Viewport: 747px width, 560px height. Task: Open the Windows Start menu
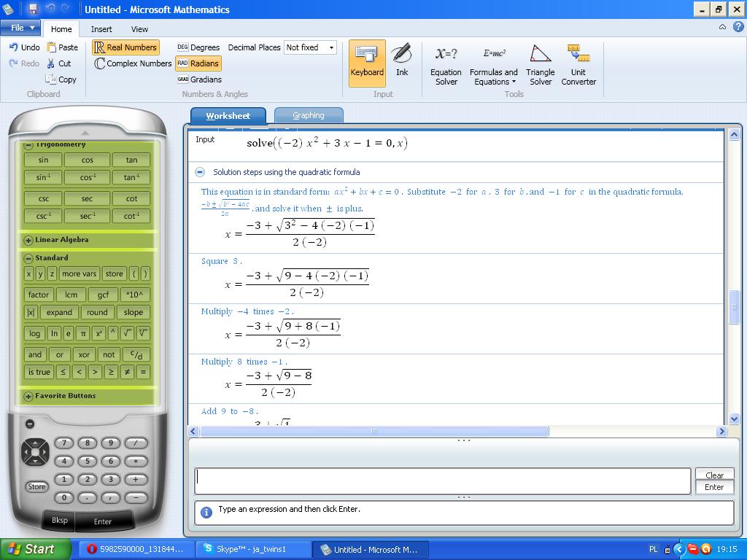[x=35, y=549]
